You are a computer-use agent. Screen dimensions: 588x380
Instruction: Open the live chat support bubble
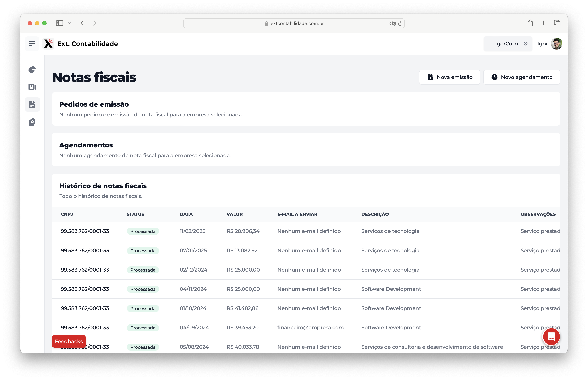pyautogui.click(x=551, y=337)
